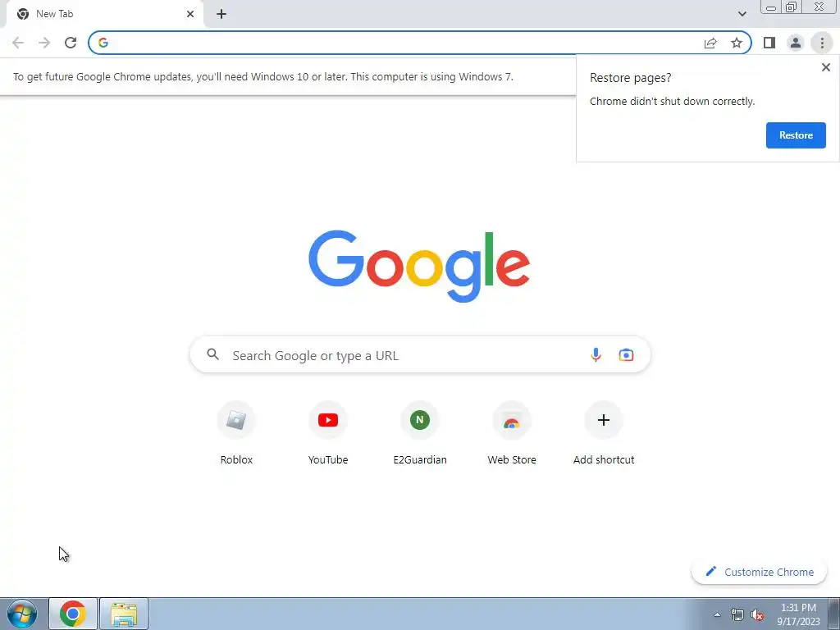Click the 'Restore pages?' heading text
The width and height of the screenshot is (840, 630).
[630, 78]
